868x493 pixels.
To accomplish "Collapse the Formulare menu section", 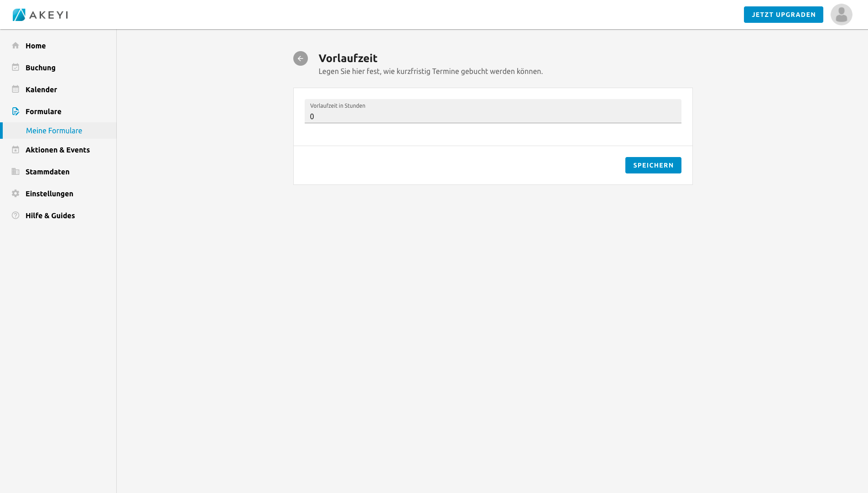I will coord(43,111).
